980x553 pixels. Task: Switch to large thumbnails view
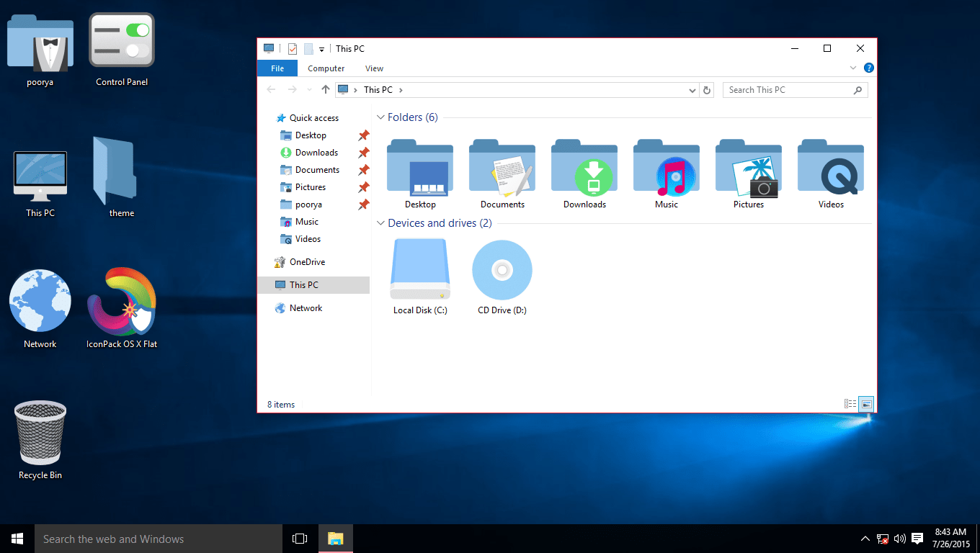865,403
